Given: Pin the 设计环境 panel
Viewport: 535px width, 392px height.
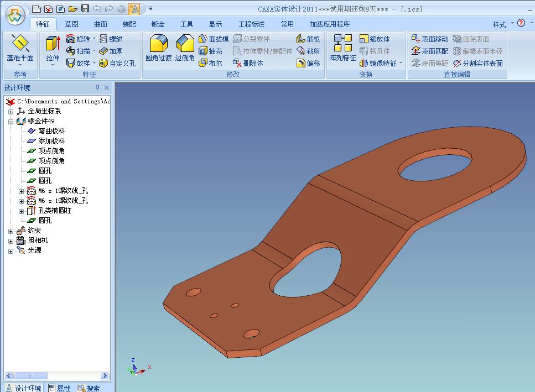Looking at the screenshot, I should coord(97,88).
